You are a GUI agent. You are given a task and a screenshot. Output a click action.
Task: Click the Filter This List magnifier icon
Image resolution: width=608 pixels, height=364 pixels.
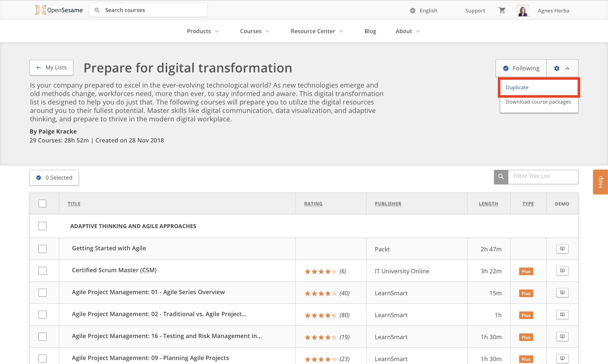click(501, 177)
